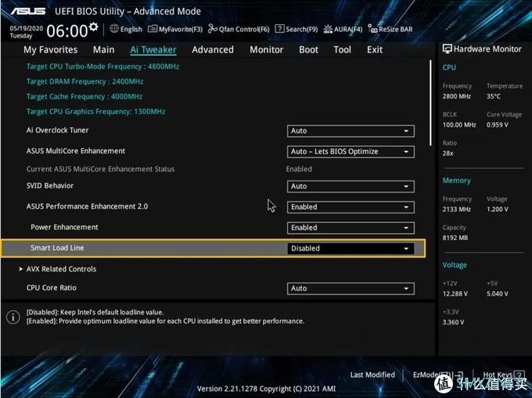The height and width of the screenshot is (398, 532).
Task: Click the Memory heading in Hardware Monitor
Action: point(457,181)
